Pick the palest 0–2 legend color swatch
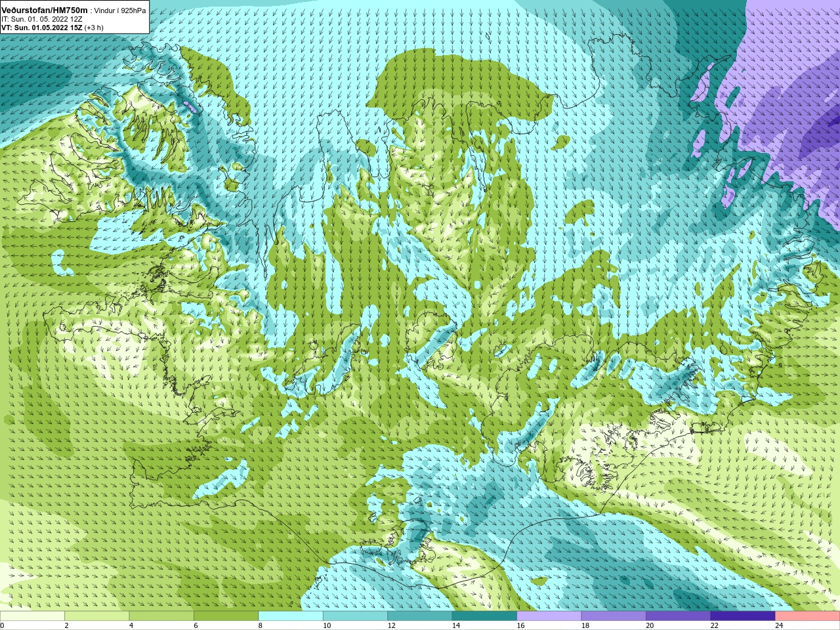This screenshot has width=840, height=630. pos(32,616)
